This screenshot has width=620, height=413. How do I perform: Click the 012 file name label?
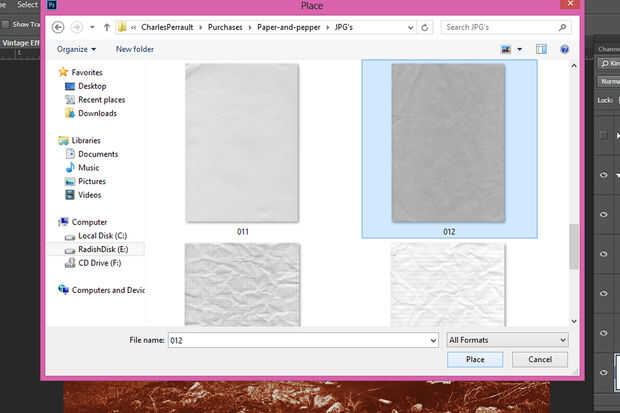(449, 232)
